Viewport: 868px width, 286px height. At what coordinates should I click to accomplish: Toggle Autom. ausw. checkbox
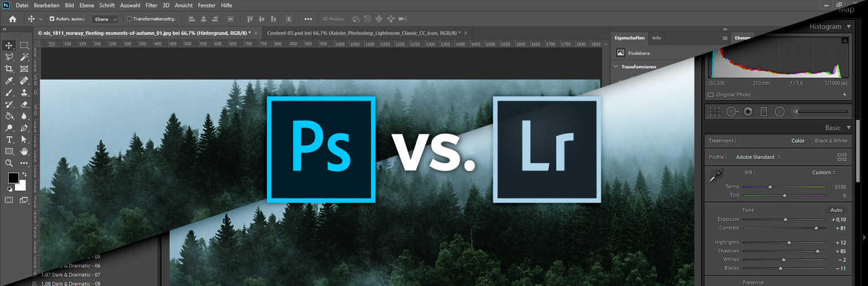click(52, 19)
